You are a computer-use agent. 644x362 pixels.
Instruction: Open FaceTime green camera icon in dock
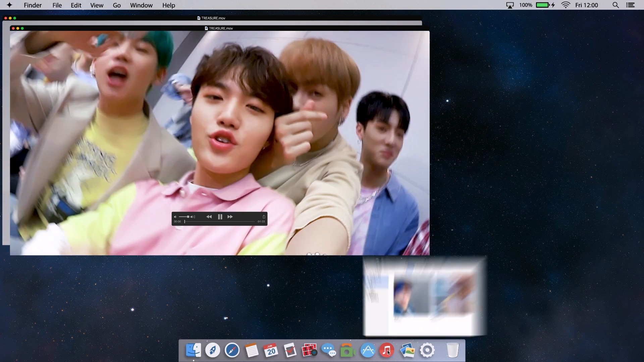coord(348,350)
